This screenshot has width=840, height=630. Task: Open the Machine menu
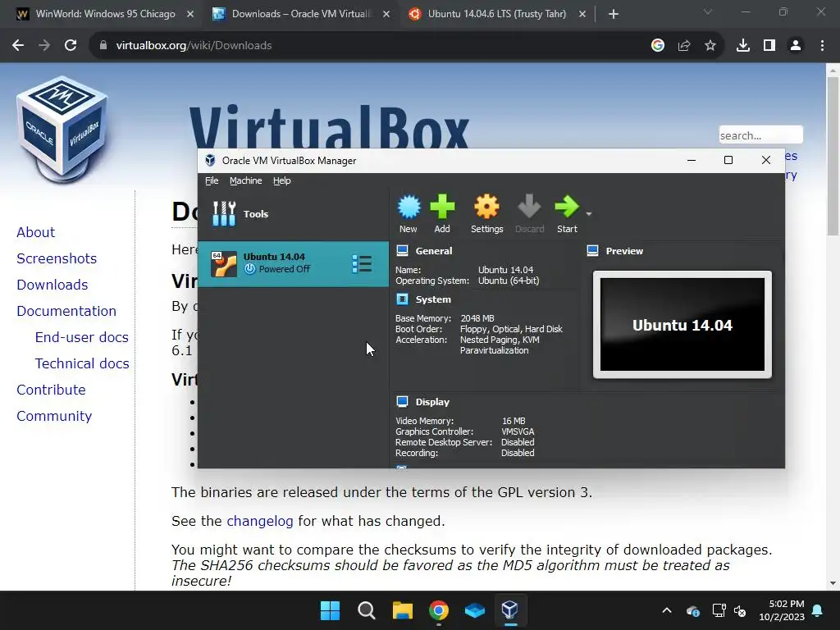point(246,180)
